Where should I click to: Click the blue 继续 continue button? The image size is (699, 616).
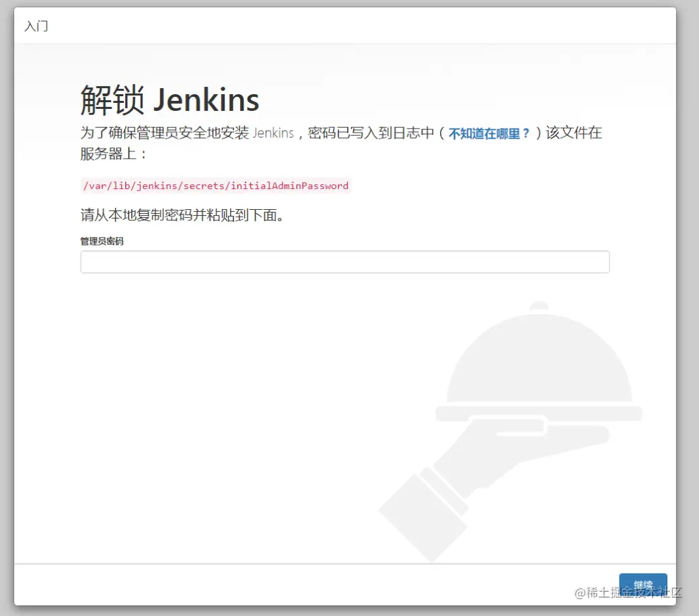click(643, 584)
